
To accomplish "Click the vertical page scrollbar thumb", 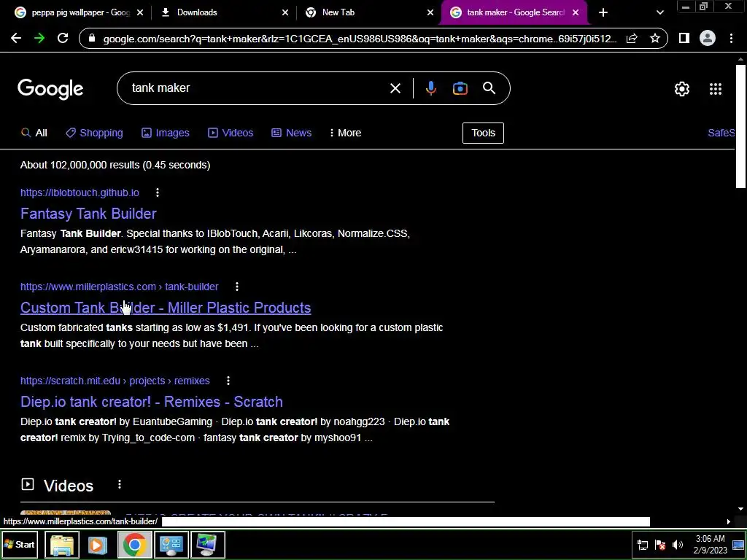I will [740, 126].
